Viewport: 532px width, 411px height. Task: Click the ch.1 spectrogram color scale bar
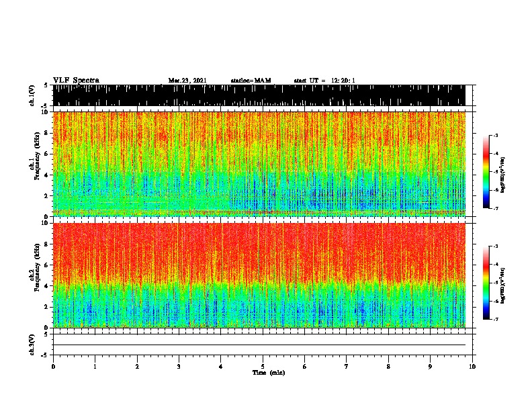click(x=486, y=172)
